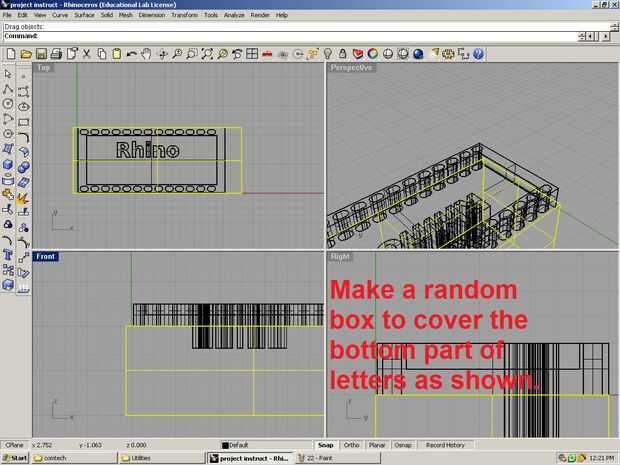This screenshot has height=465, width=620.
Task: Toggle Ortho in the status bar
Action: pyautogui.click(x=351, y=445)
